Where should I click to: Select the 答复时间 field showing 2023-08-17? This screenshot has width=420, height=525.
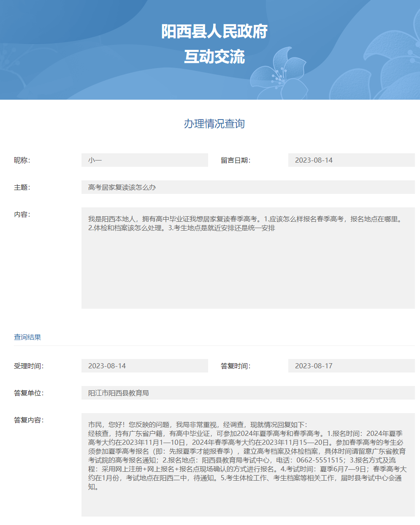pos(352,366)
